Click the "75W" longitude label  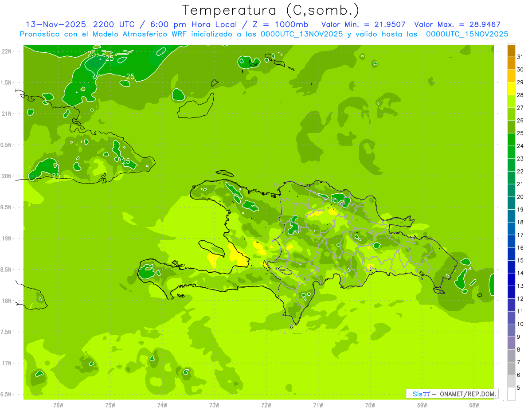(110, 405)
